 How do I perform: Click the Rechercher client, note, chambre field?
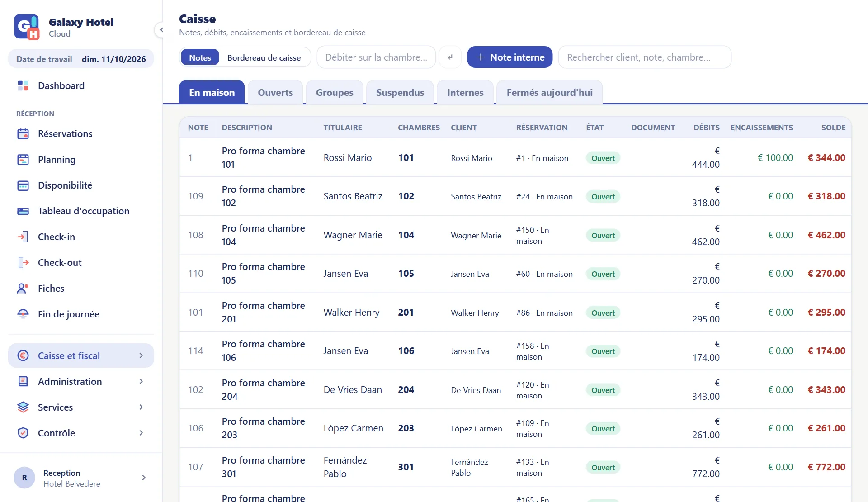645,57
